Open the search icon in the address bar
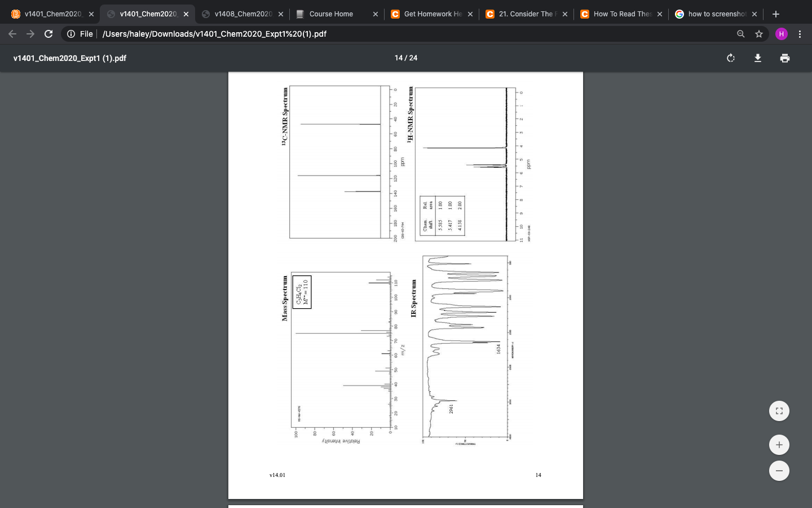 (x=740, y=34)
